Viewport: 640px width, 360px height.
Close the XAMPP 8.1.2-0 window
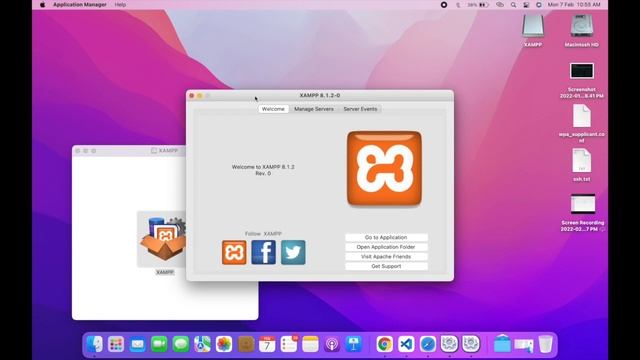191,96
